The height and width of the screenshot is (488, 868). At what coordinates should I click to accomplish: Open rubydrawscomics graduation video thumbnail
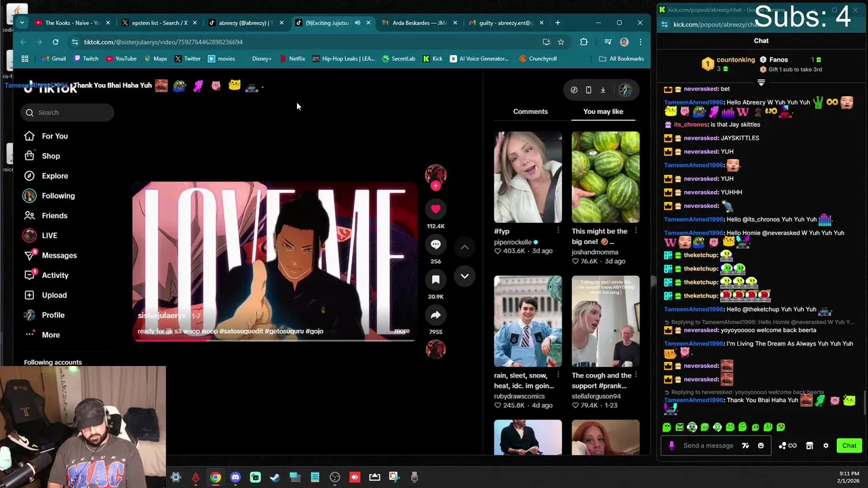tap(528, 321)
